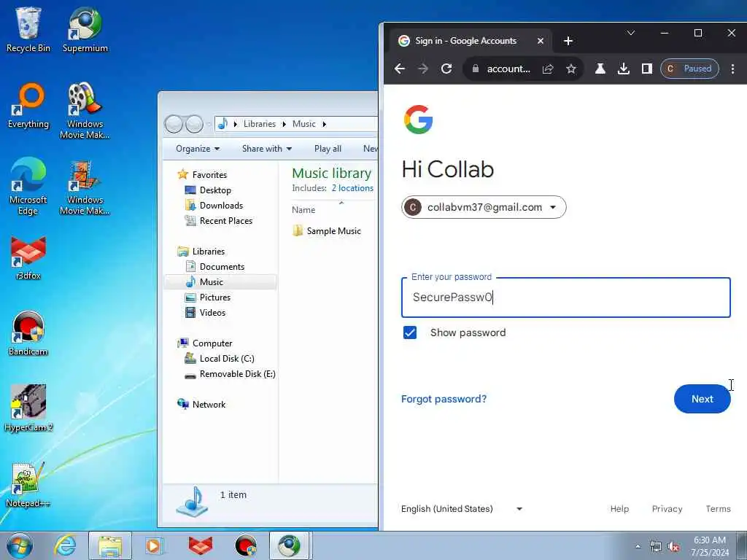Click the taskbar clock showing 6:30 AM
Screen dimensions: 747x560
pyautogui.click(x=709, y=546)
